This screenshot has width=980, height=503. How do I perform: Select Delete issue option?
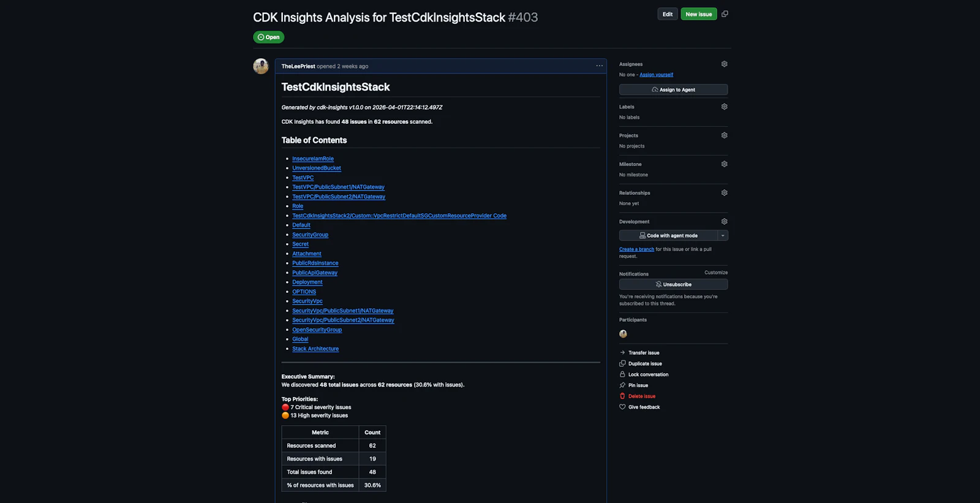(x=638, y=396)
